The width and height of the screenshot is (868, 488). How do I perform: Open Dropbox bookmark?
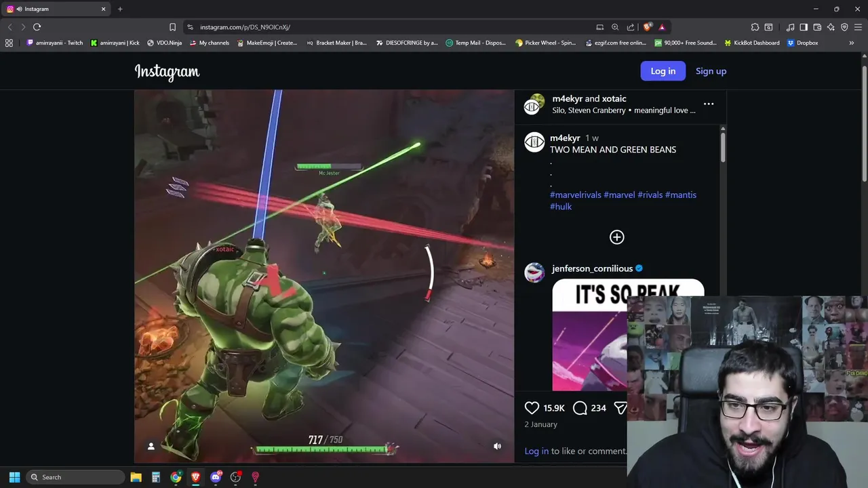(802, 43)
